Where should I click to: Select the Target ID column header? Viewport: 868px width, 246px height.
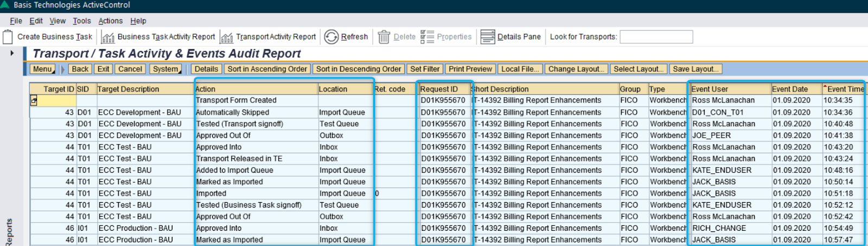pyautogui.click(x=53, y=89)
